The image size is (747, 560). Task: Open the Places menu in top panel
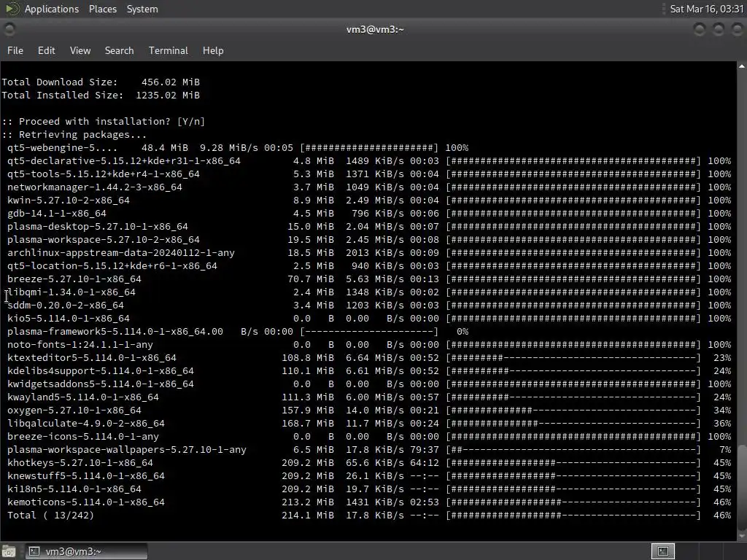tap(102, 9)
